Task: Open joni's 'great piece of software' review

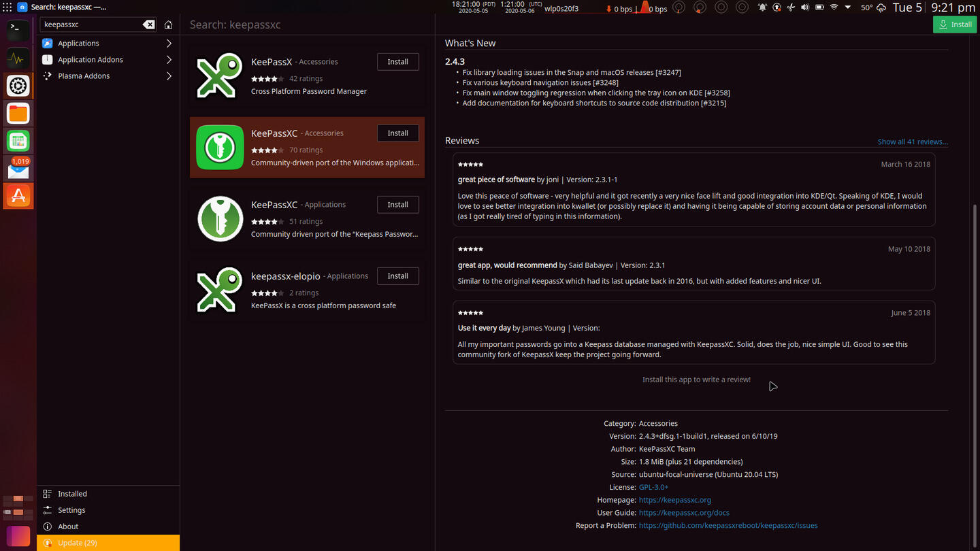Action: coord(694,190)
